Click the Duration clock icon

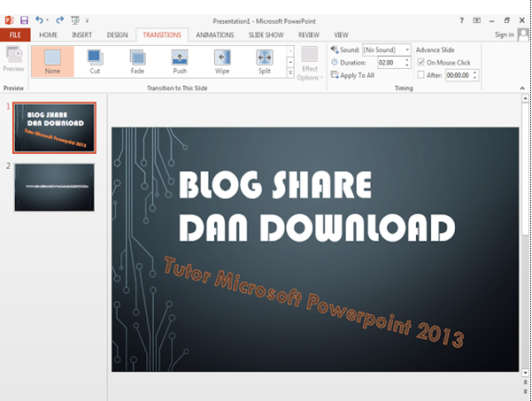point(335,63)
